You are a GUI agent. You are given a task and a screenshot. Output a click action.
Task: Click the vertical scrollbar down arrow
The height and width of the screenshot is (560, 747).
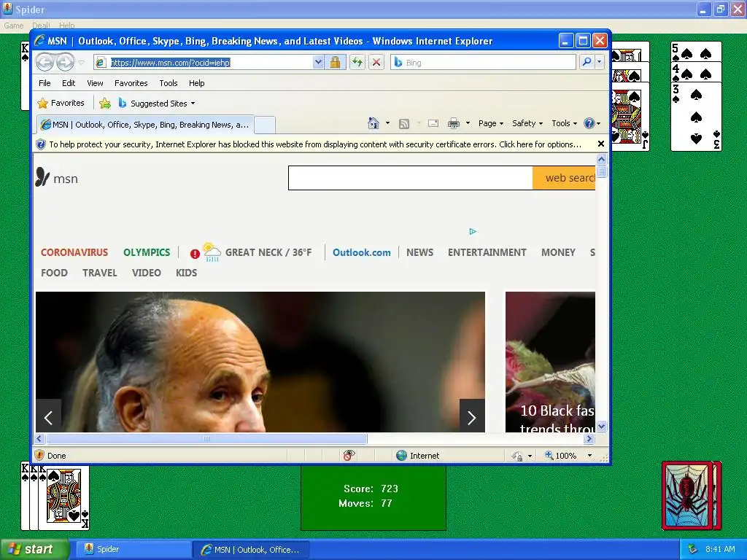(602, 426)
